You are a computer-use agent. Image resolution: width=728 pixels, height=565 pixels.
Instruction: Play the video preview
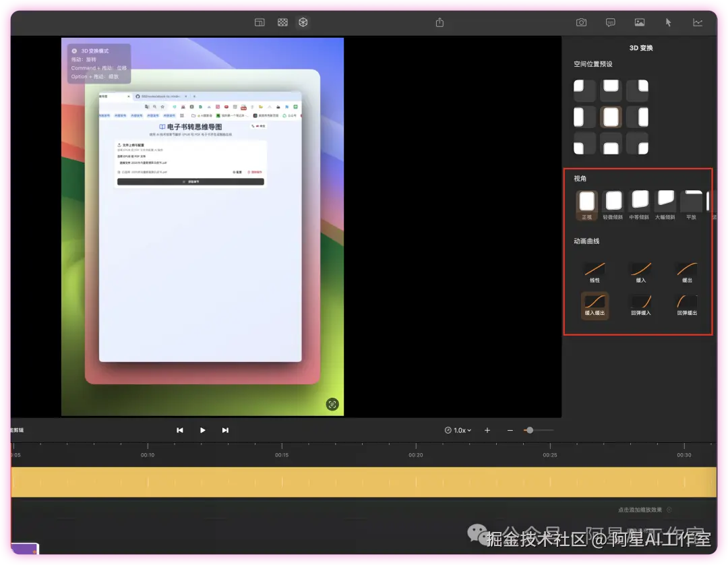(x=202, y=430)
